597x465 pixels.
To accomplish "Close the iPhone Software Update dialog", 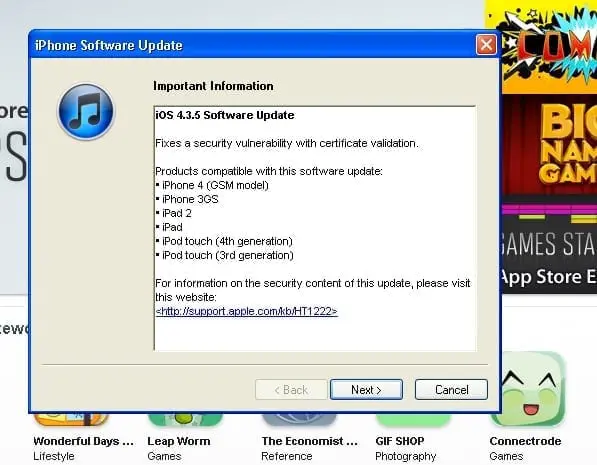I will click(x=486, y=45).
